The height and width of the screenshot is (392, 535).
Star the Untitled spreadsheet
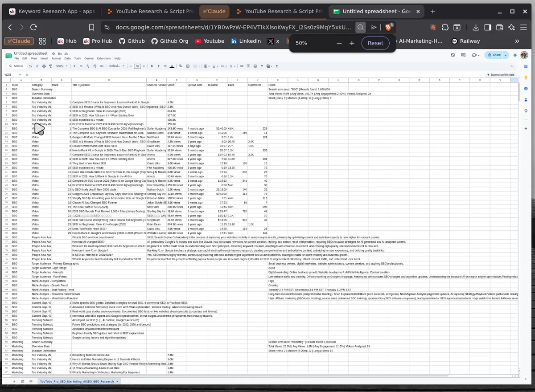tap(53, 53)
